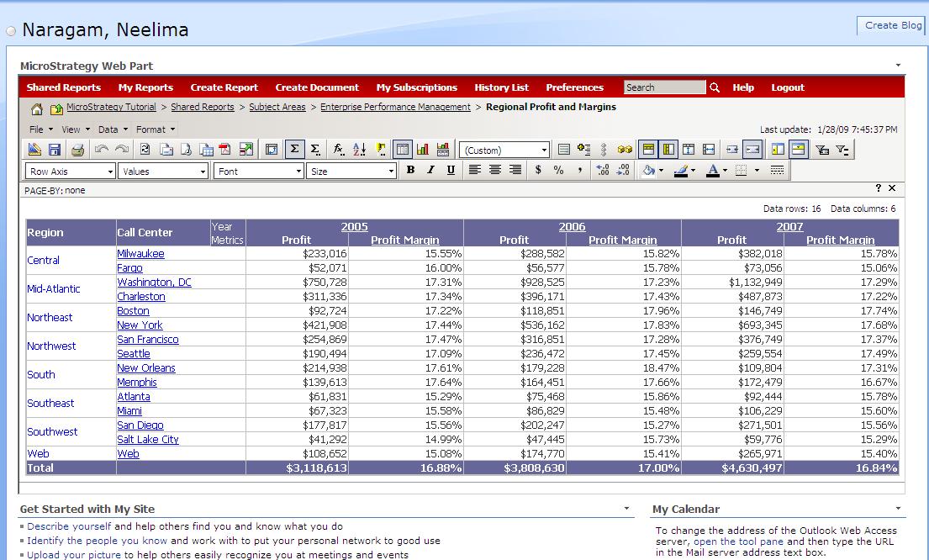Export the report to PDF
The width and height of the screenshot is (929, 560).
click(x=224, y=149)
